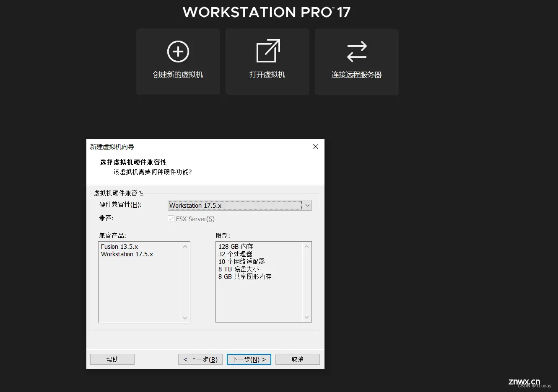
Task: Click the 8 TB 磁盘大小 limit entry
Action: click(x=239, y=269)
